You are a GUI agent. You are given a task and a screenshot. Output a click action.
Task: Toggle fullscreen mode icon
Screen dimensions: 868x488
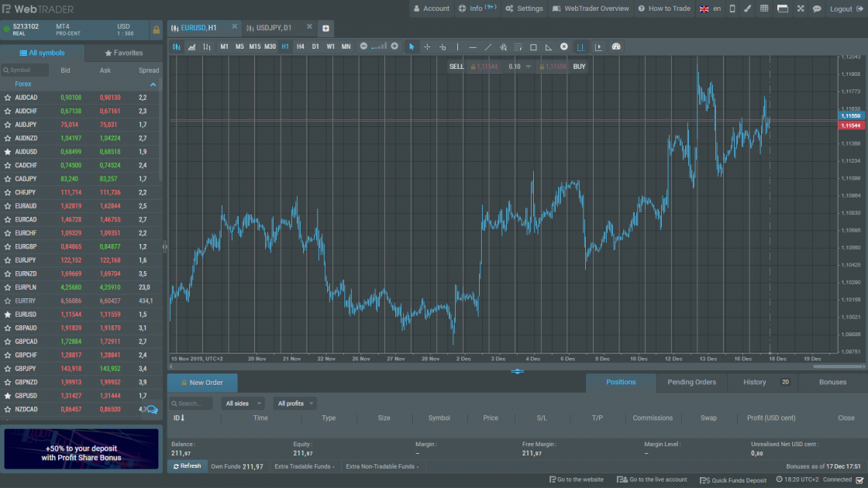tap(801, 9)
